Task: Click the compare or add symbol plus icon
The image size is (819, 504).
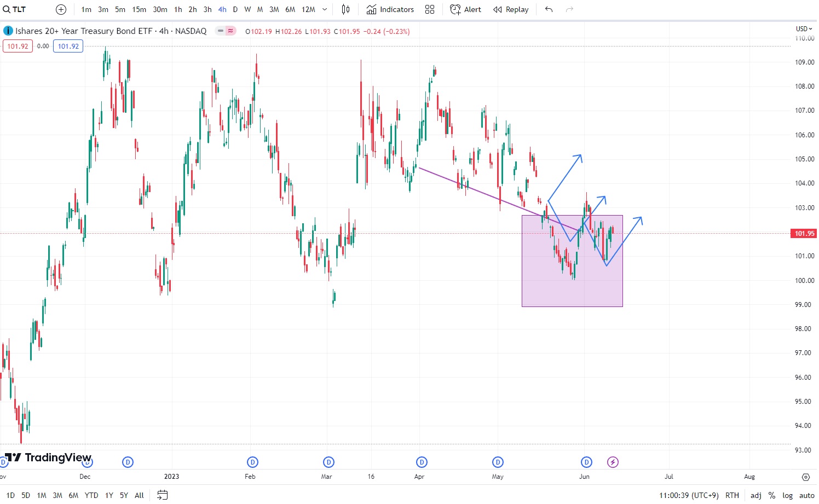Action: click(61, 9)
